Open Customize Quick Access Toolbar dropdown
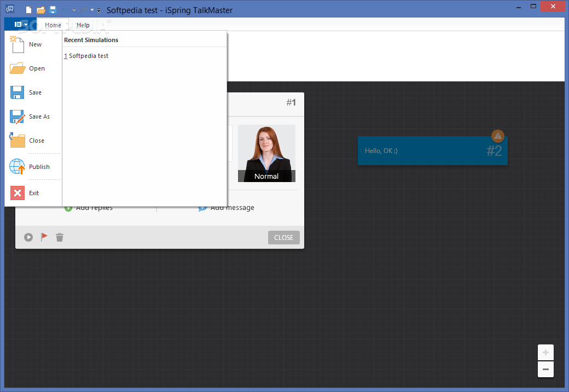This screenshot has width=569, height=392. pyautogui.click(x=98, y=10)
